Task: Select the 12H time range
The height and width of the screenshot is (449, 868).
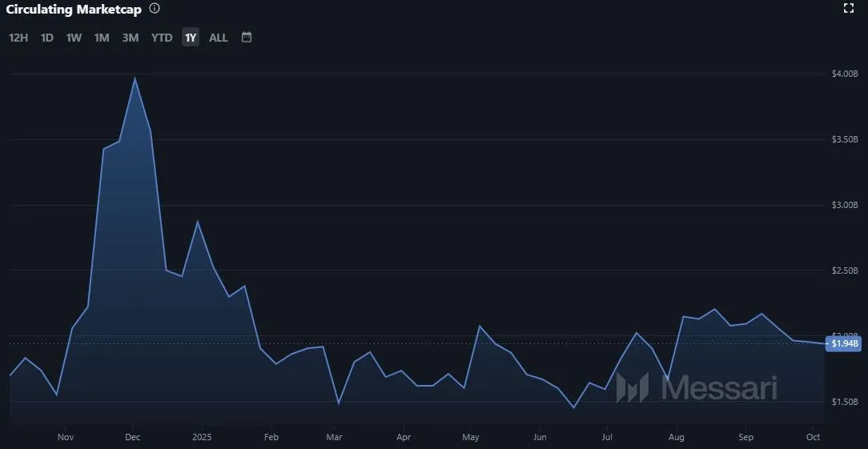Action: pyautogui.click(x=18, y=38)
